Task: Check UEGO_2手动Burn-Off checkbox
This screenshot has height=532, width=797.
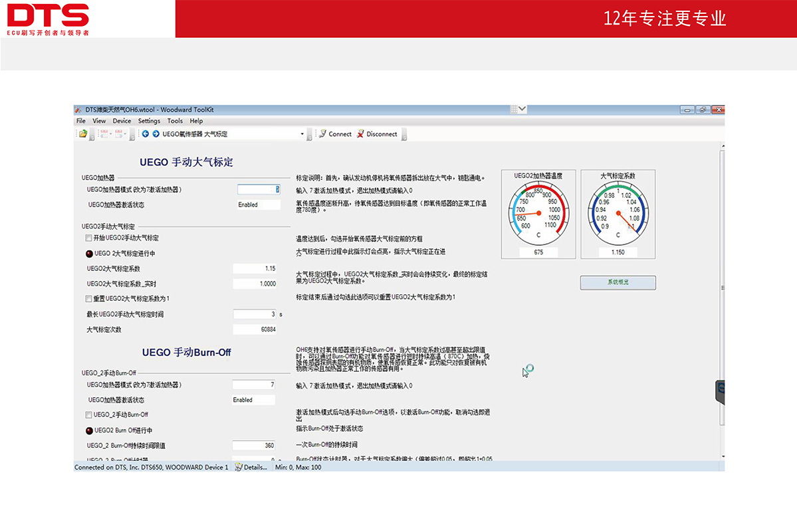Action: (x=89, y=414)
